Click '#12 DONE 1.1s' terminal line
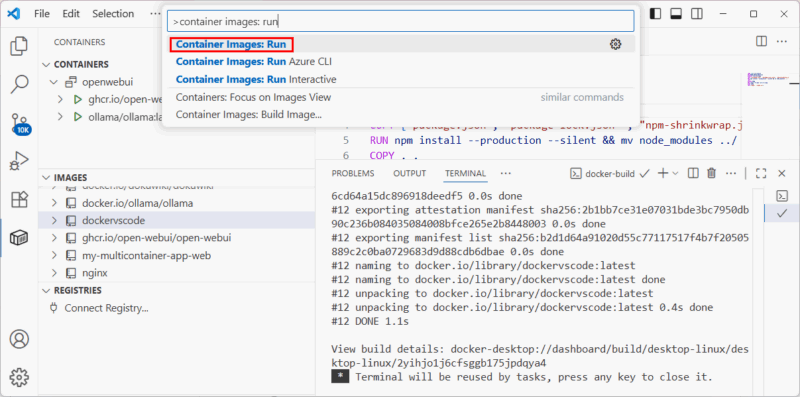800x397 pixels. [x=370, y=321]
